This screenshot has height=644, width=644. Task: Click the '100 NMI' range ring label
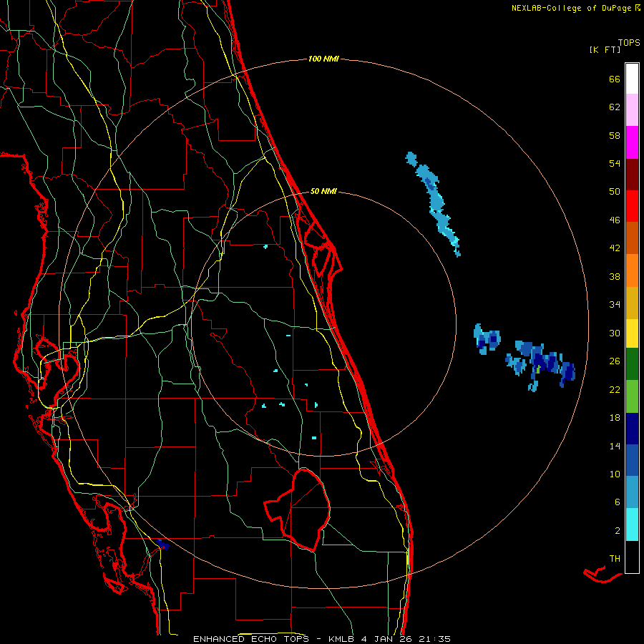[x=323, y=59]
